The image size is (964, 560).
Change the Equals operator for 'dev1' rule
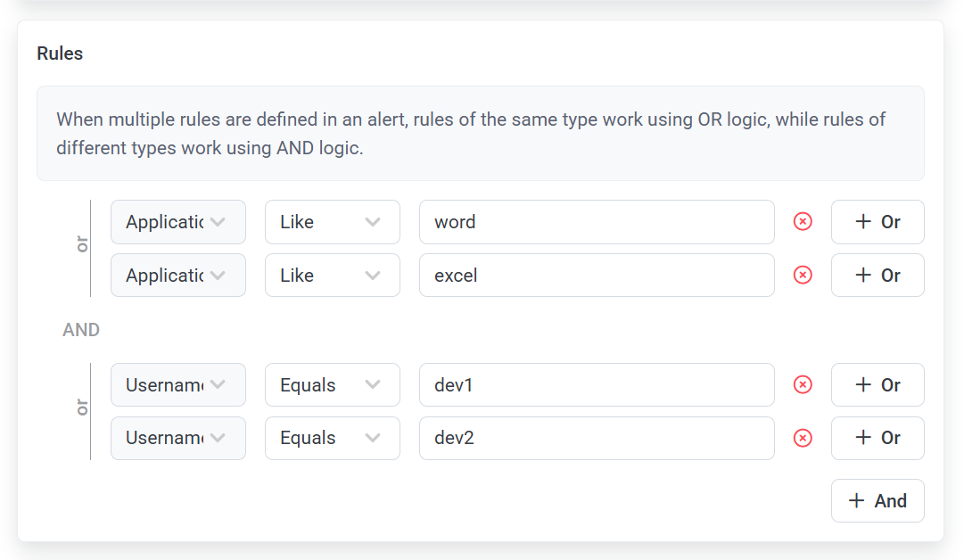click(332, 385)
